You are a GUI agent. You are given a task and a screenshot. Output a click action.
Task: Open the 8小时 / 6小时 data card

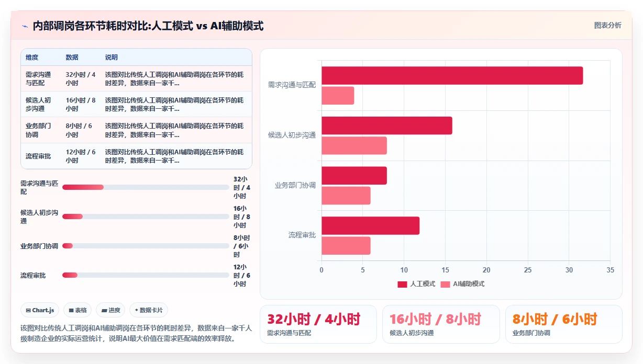pyautogui.click(x=563, y=324)
